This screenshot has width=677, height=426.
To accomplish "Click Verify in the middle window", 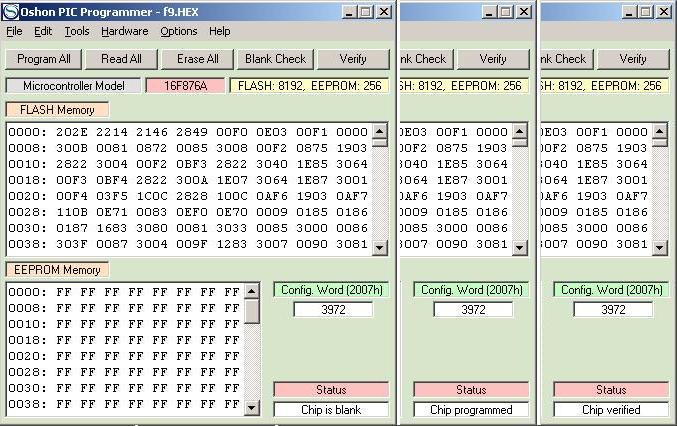I will tap(493, 59).
